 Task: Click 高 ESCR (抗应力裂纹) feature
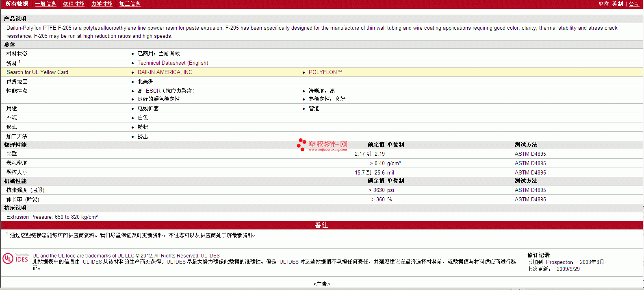(x=166, y=91)
